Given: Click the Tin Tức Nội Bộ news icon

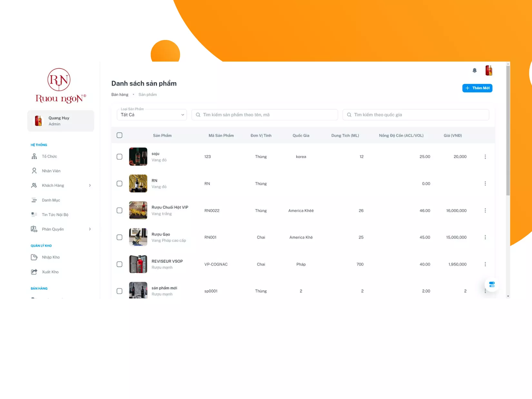Looking at the screenshot, I should pos(34,214).
